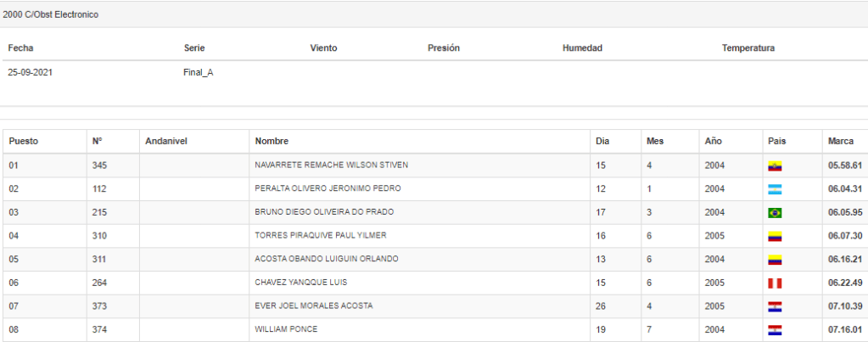Viewport: 868px width, 342px height.
Task: Select the Final_A series value
Action: pyautogui.click(x=198, y=73)
